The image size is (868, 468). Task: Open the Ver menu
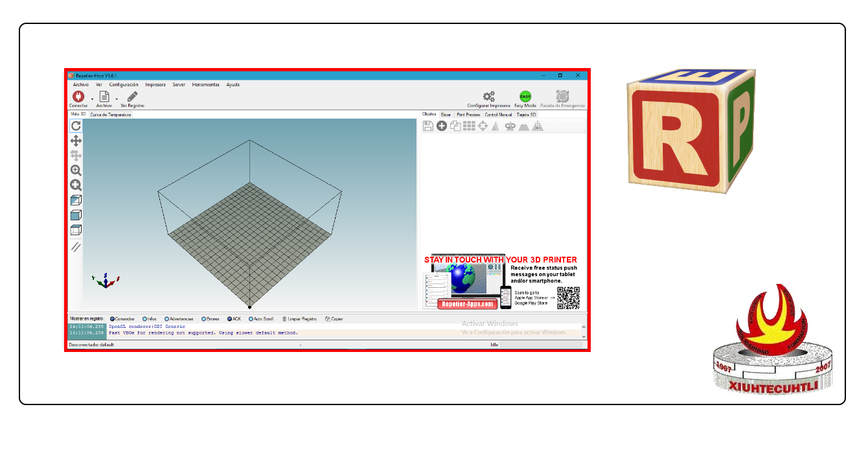click(x=99, y=84)
